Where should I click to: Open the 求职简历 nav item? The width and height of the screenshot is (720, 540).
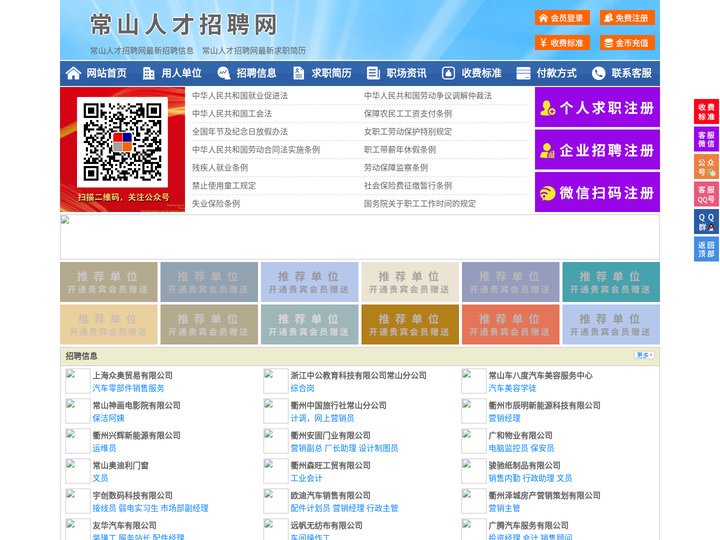[332, 73]
